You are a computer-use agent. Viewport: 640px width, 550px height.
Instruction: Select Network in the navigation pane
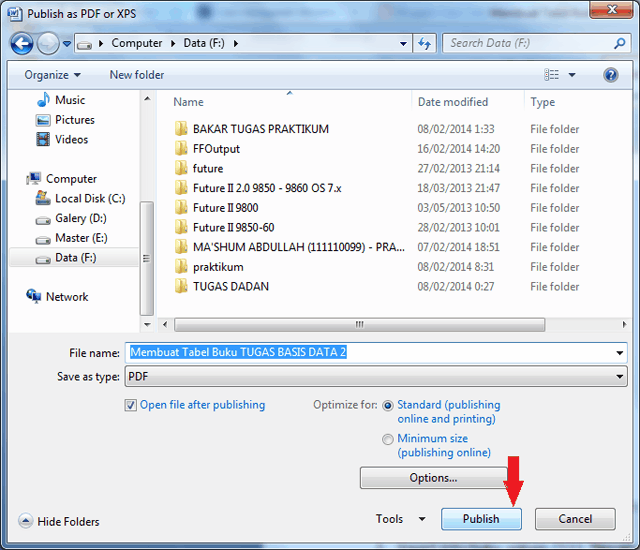point(67,297)
